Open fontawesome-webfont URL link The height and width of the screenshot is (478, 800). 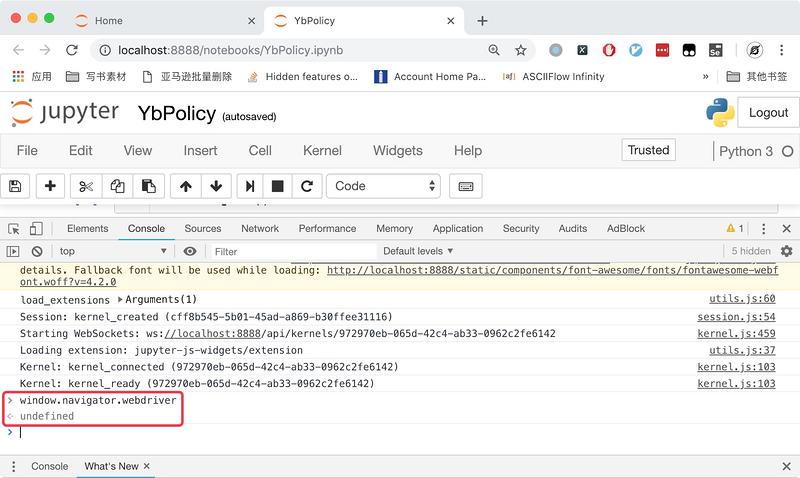(553, 270)
